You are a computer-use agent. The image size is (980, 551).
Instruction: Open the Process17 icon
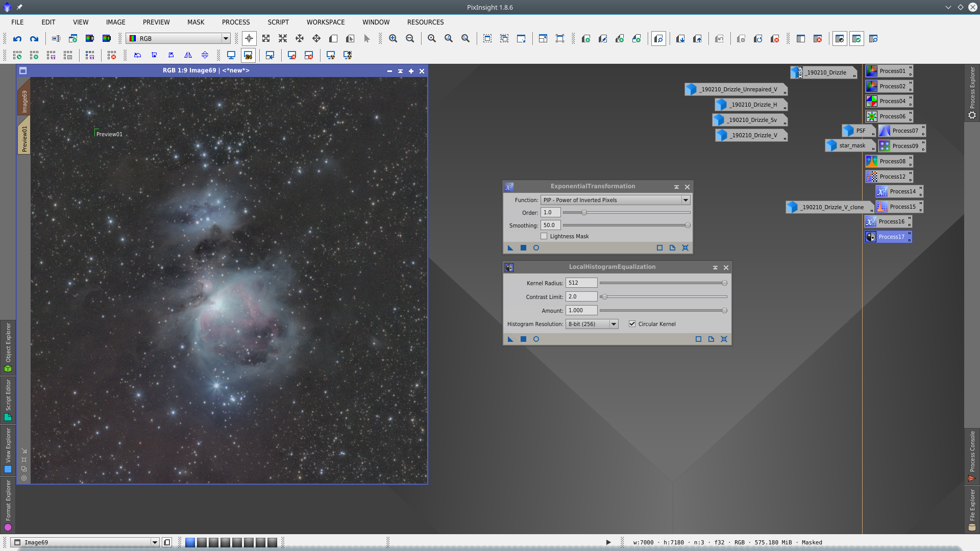pos(888,237)
